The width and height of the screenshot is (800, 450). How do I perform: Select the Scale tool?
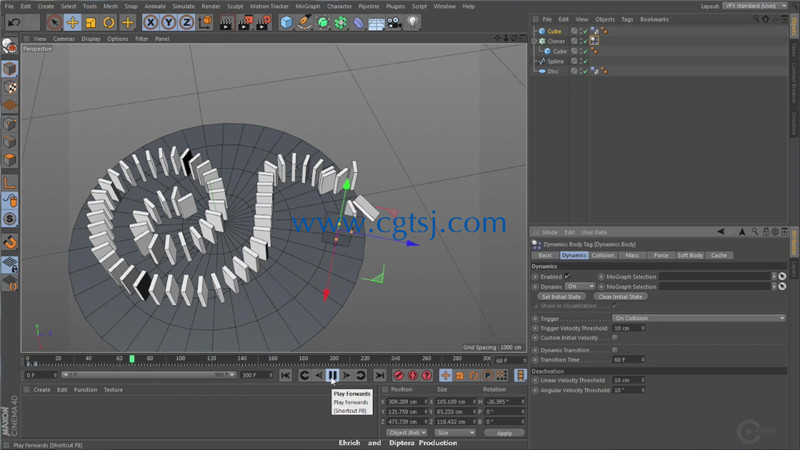[x=90, y=22]
